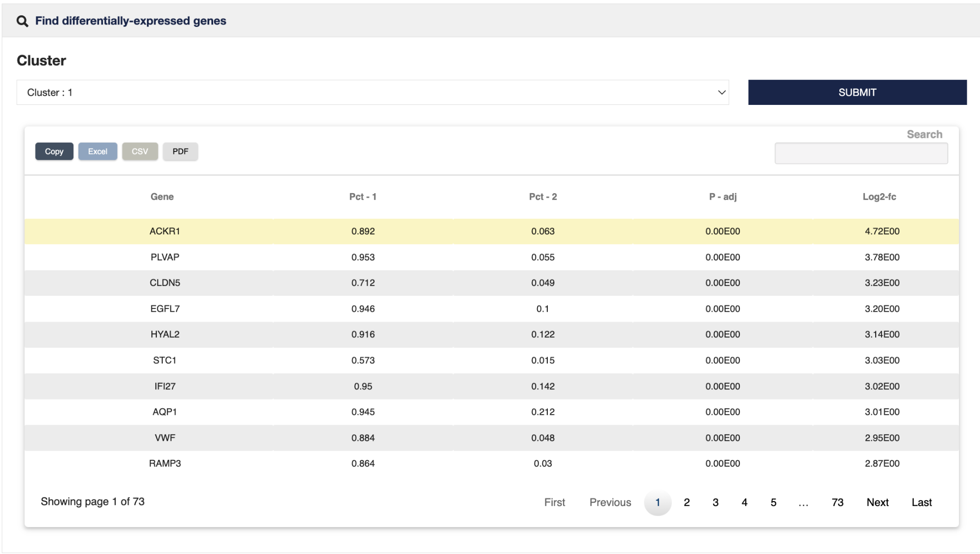Go to page 5
The height and width of the screenshot is (554, 980).
click(x=773, y=503)
